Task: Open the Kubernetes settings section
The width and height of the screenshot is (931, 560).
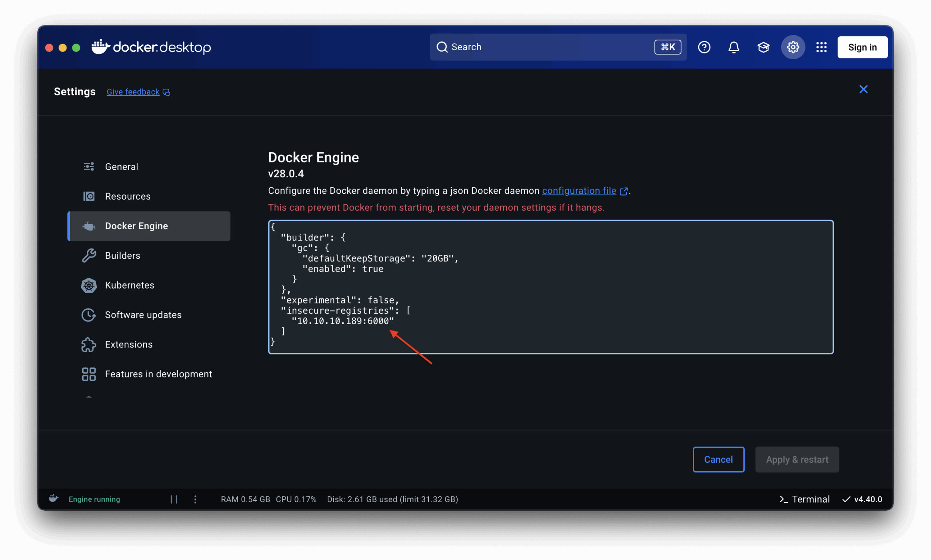Action: pos(129,285)
